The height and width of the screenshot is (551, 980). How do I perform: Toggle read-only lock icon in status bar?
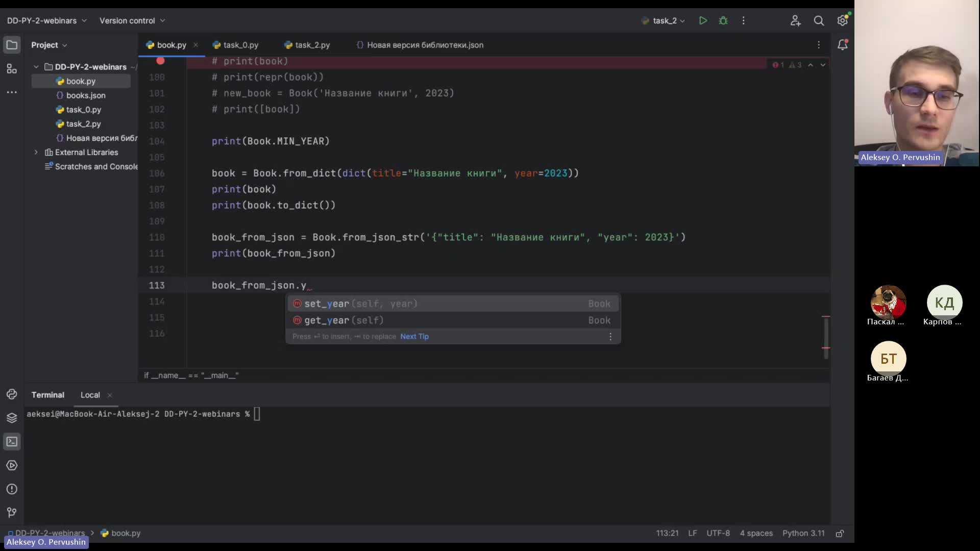pyautogui.click(x=840, y=533)
